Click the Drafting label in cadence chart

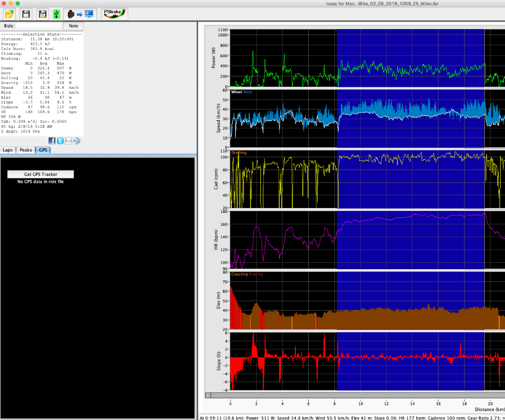[239, 153]
